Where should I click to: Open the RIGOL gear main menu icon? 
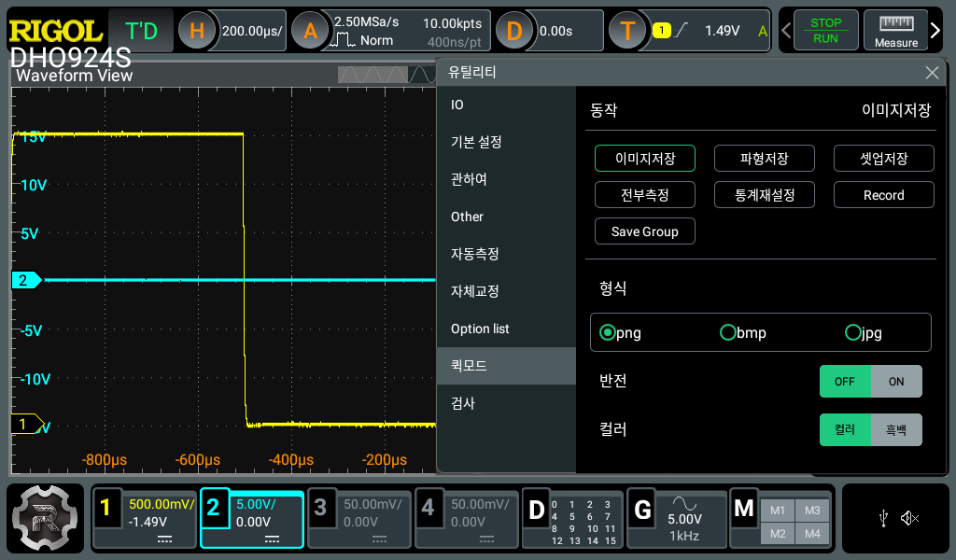tap(45, 518)
